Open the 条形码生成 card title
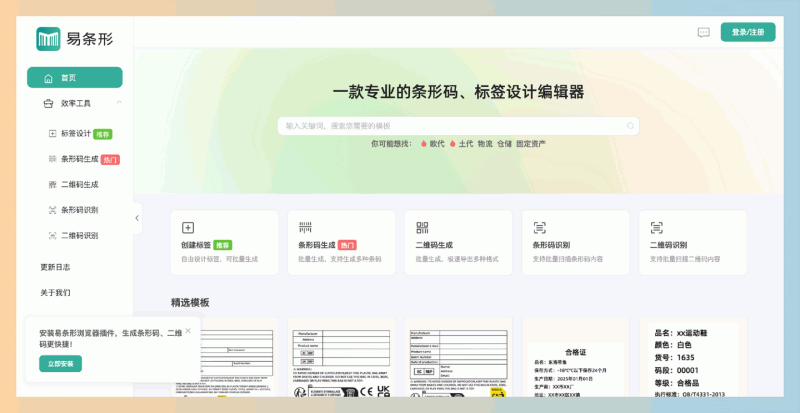 (317, 245)
